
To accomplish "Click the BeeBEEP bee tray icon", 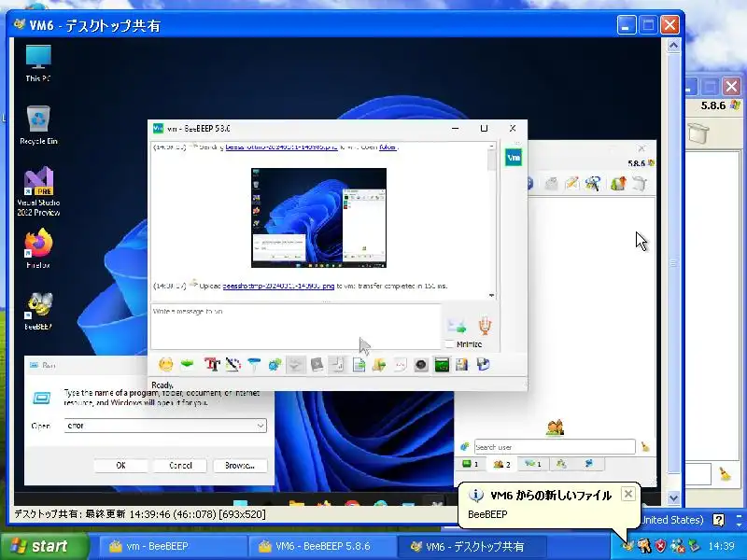I will pos(627,545).
